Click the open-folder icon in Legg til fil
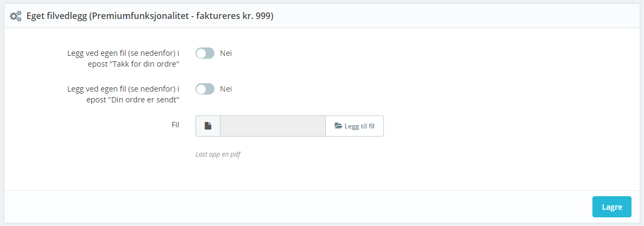This screenshot has height=226, width=644. pos(338,126)
